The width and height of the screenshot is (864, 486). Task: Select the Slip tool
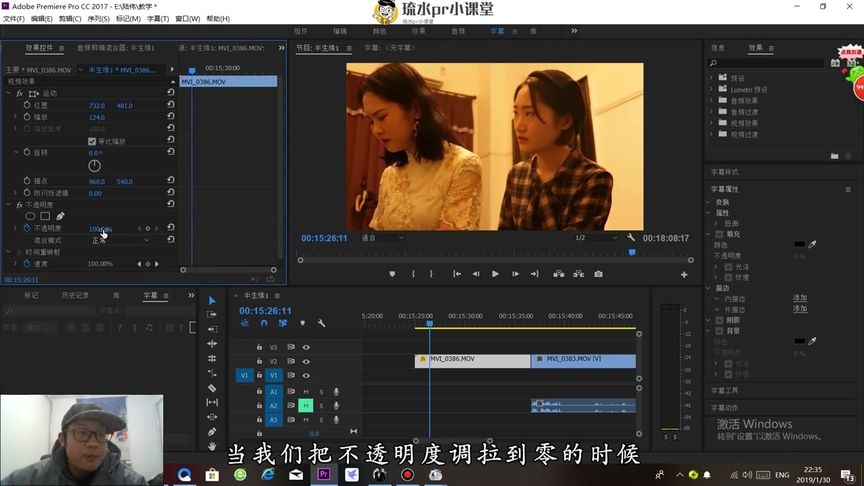(212, 402)
